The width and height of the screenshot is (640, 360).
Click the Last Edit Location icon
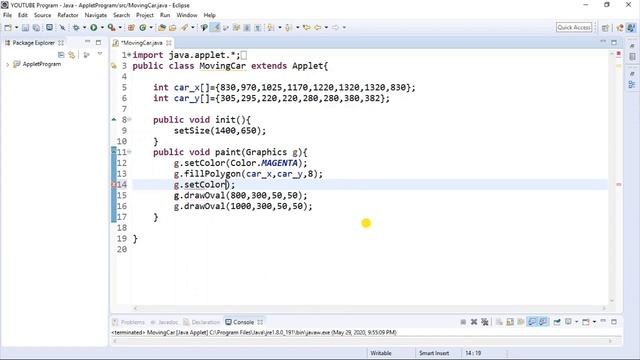pyautogui.click(x=307, y=27)
